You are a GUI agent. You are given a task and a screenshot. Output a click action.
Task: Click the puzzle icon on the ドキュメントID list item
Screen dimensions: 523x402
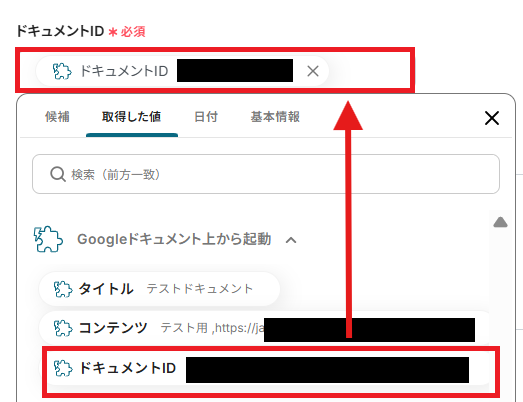pos(63,368)
